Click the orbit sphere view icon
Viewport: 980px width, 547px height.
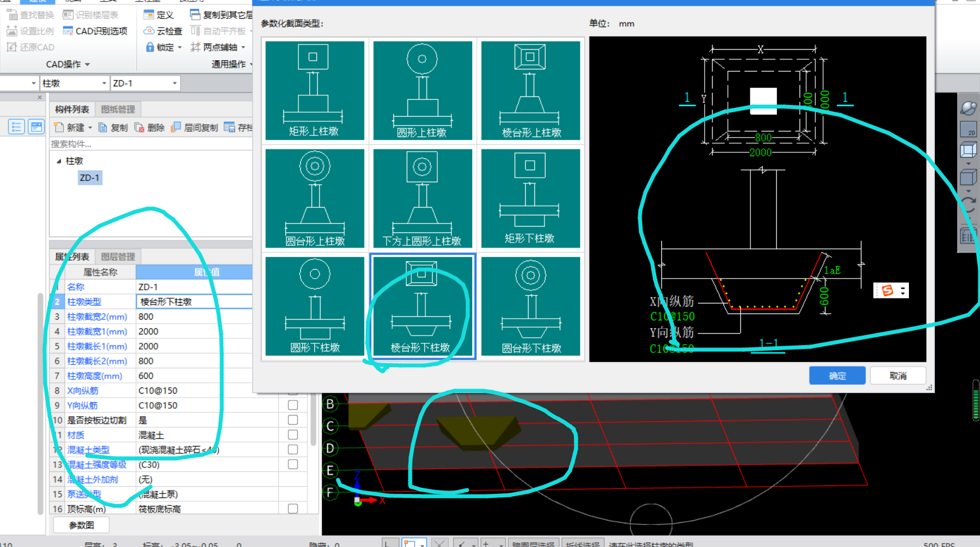(x=968, y=108)
